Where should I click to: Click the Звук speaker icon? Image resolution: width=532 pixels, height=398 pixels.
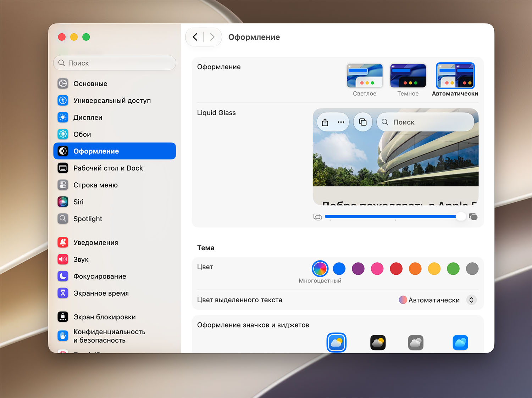pyautogui.click(x=63, y=259)
